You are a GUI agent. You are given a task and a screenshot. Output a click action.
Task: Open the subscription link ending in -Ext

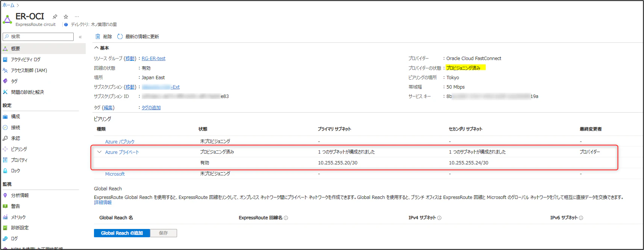click(161, 87)
